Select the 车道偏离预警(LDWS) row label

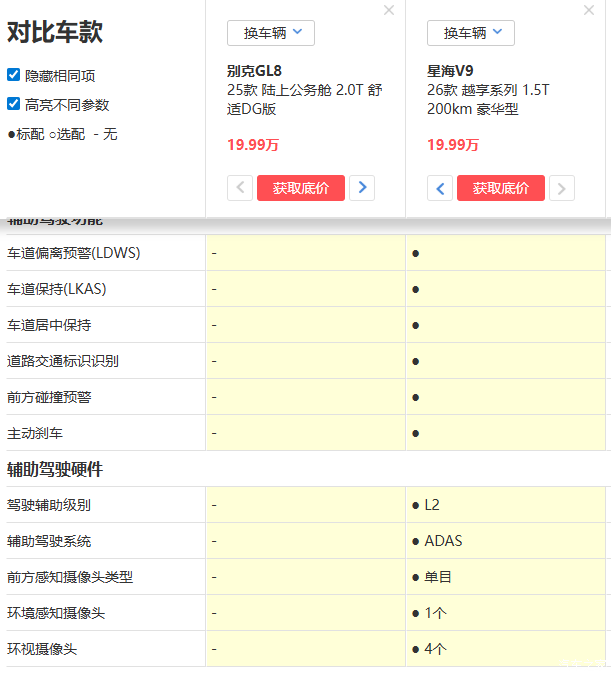point(74,253)
